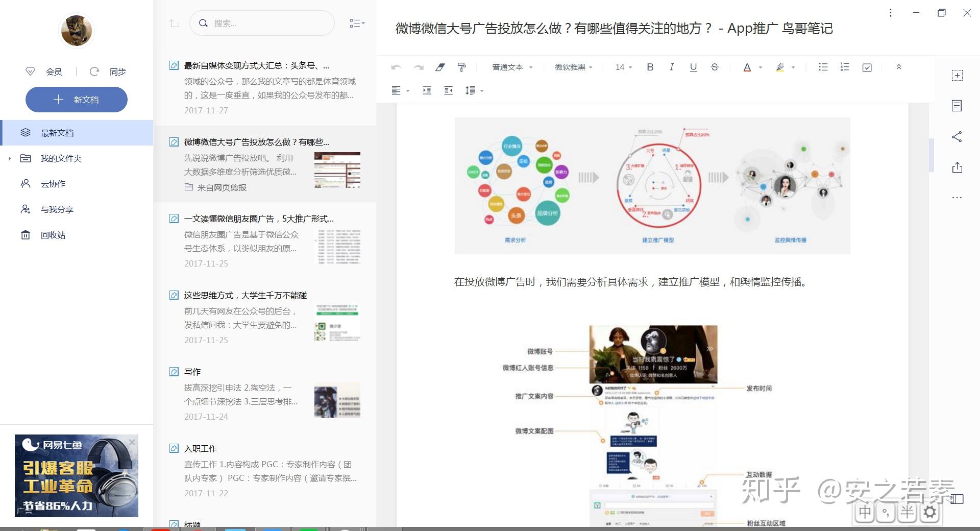Open the document outline panel
Viewport: 980px width, 531px height.
957,106
